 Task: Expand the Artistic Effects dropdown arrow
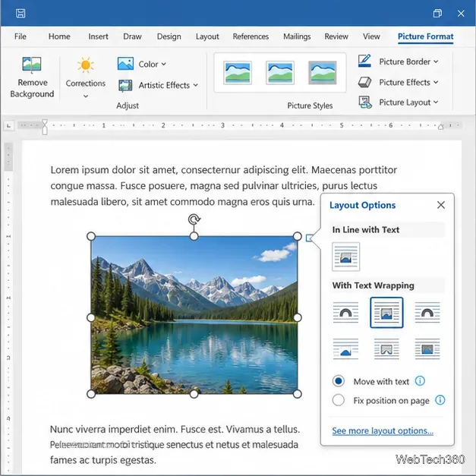(x=196, y=85)
